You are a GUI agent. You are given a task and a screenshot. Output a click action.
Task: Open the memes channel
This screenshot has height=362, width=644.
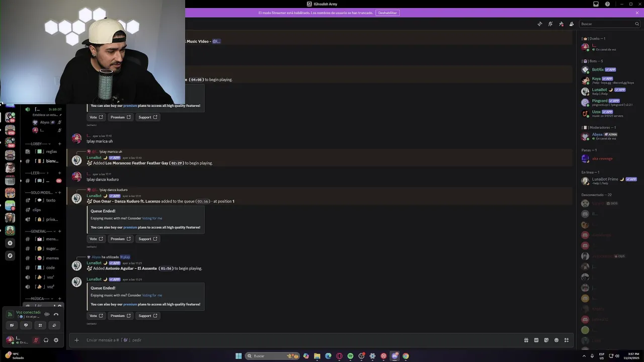click(43, 258)
